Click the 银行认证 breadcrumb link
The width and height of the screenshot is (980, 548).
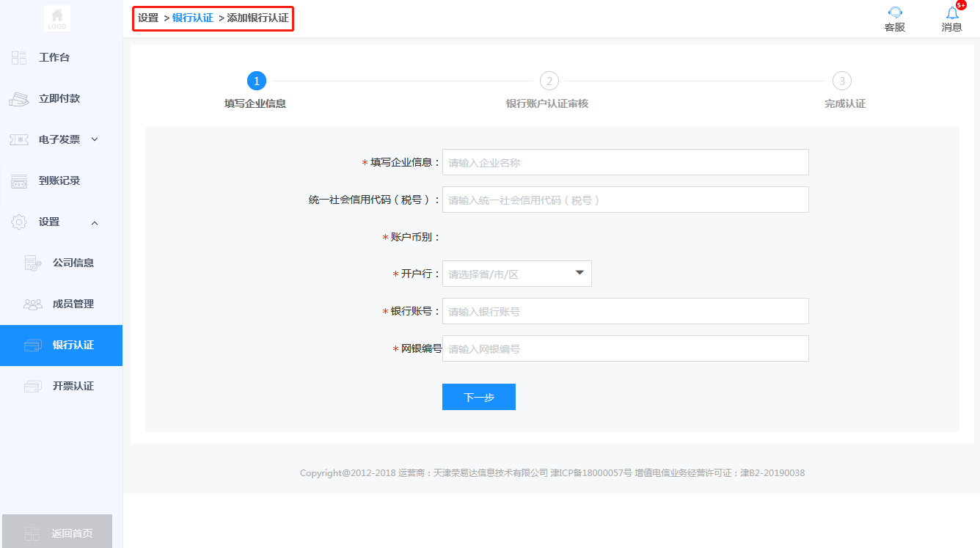192,18
